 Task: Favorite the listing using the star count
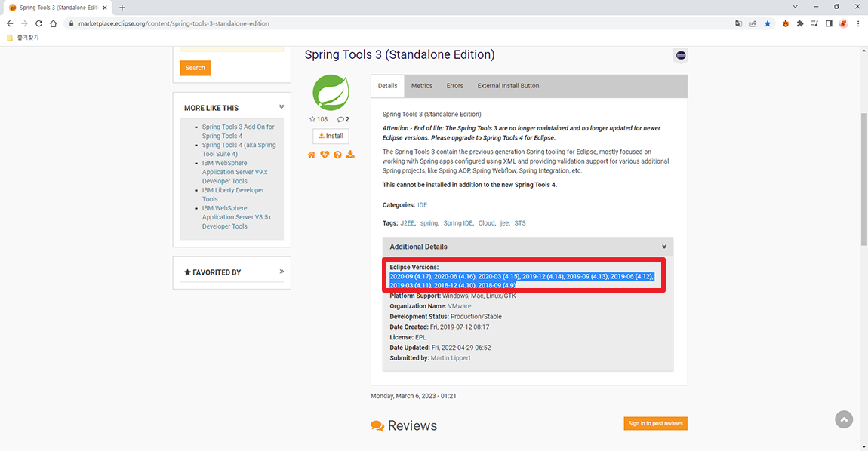click(319, 119)
